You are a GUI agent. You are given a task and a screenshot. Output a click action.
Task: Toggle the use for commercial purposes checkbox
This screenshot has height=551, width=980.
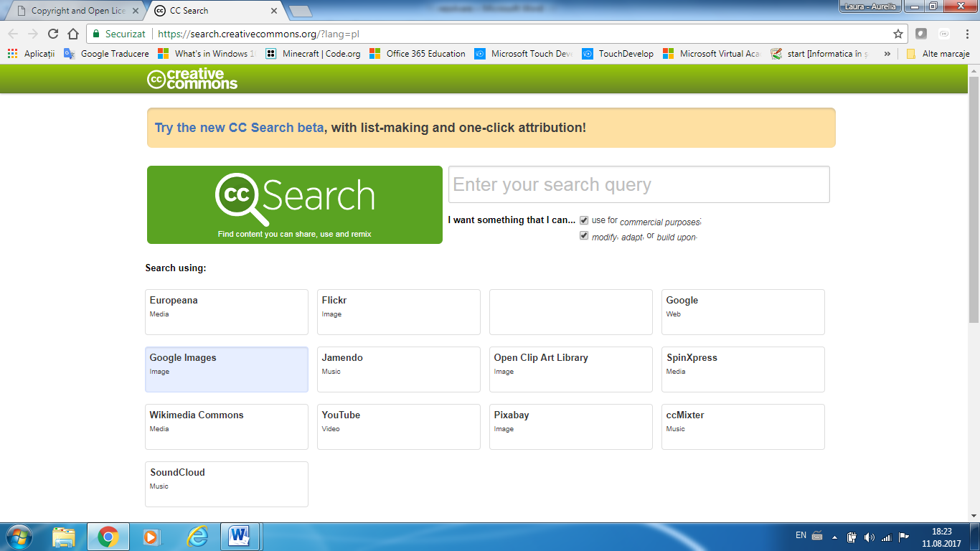click(x=584, y=220)
